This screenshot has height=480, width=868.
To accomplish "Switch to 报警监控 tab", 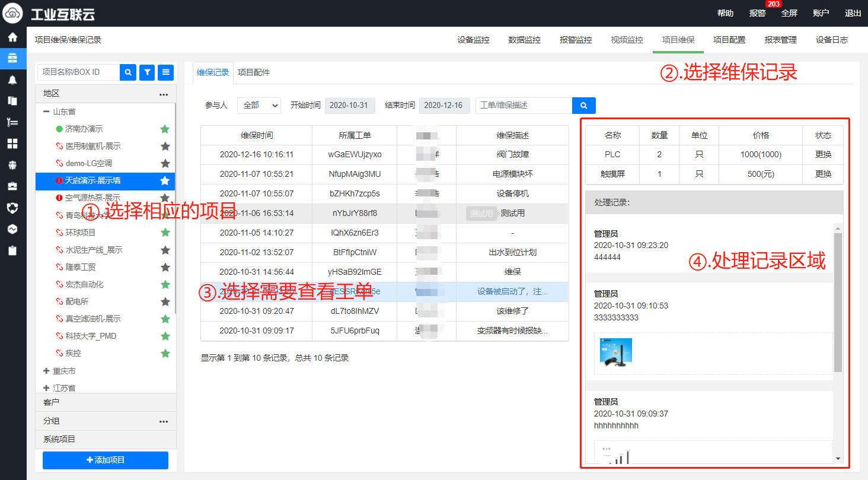I will pyautogui.click(x=576, y=40).
